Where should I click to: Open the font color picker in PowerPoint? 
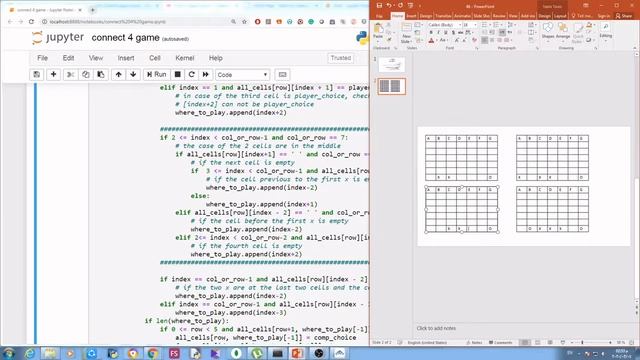(432, 40)
